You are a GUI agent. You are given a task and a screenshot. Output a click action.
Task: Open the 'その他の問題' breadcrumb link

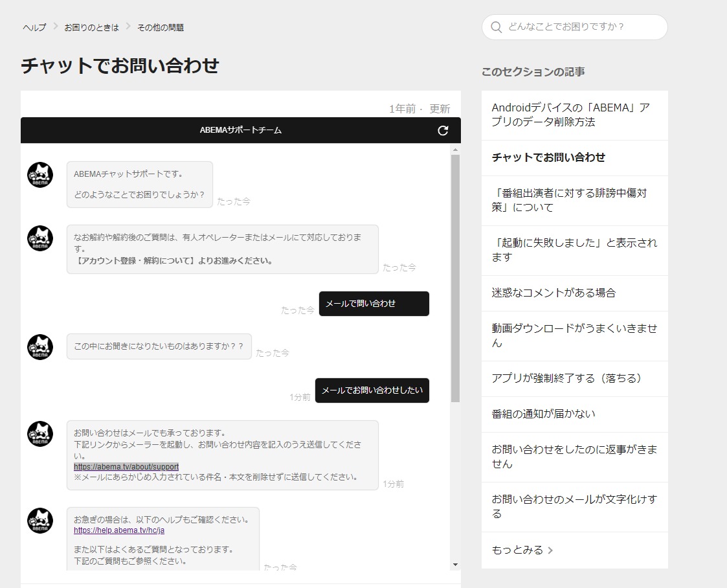(161, 28)
